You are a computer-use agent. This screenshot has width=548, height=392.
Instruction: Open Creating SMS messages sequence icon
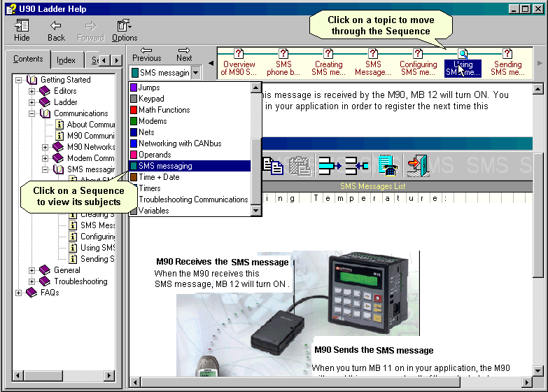tap(328, 53)
